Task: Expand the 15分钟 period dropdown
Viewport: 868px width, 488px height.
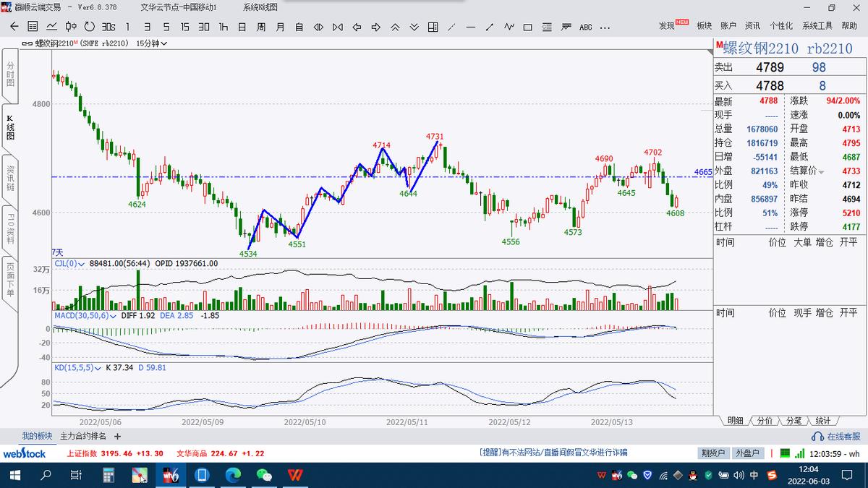Action: tap(152, 43)
